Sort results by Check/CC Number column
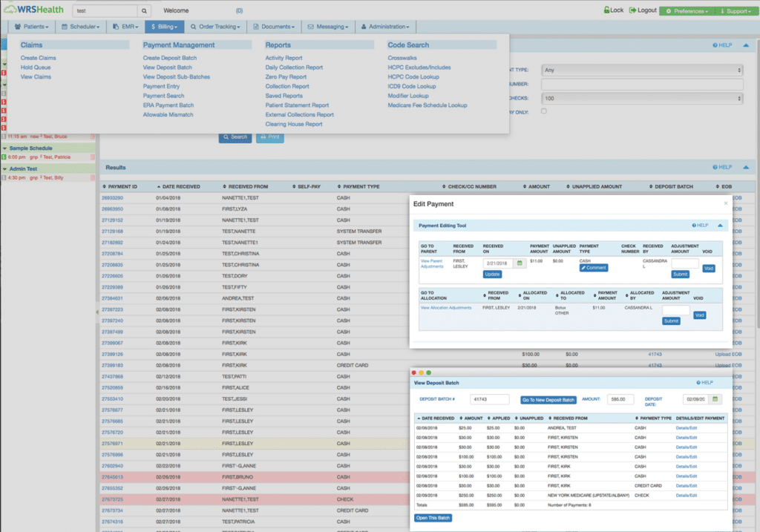The height and width of the screenshot is (532, 760). point(469,186)
